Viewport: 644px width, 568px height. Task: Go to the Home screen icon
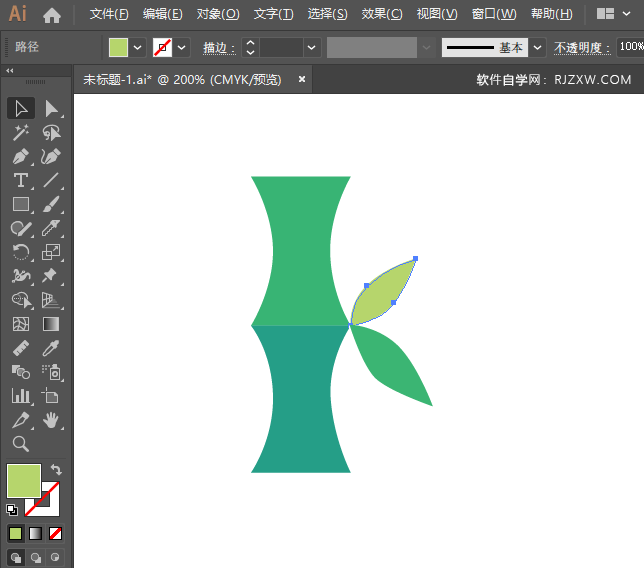52,14
